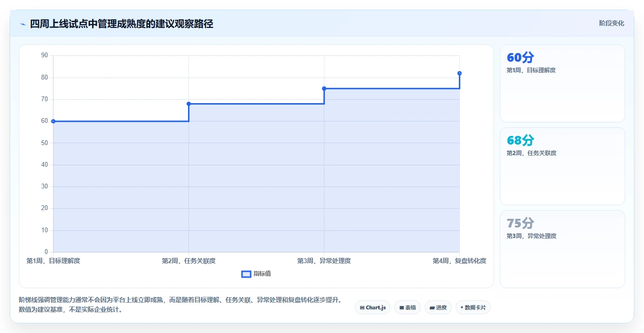Click x-axis label 第1周，目标理解度
The height and width of the screenshot is (333, 644).
coord(53,261)
